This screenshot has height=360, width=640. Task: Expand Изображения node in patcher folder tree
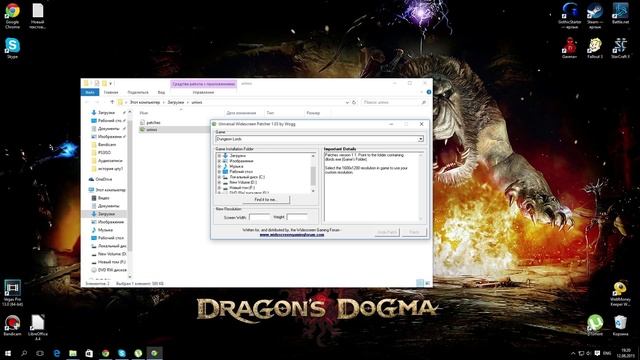(219, 161)
